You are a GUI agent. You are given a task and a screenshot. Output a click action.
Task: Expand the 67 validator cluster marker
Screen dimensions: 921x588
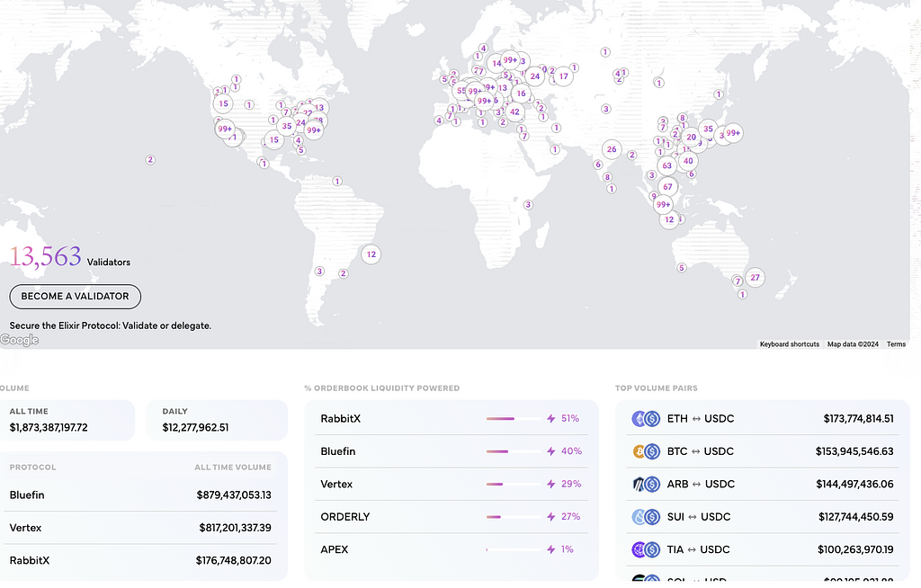tap(666, 187)
